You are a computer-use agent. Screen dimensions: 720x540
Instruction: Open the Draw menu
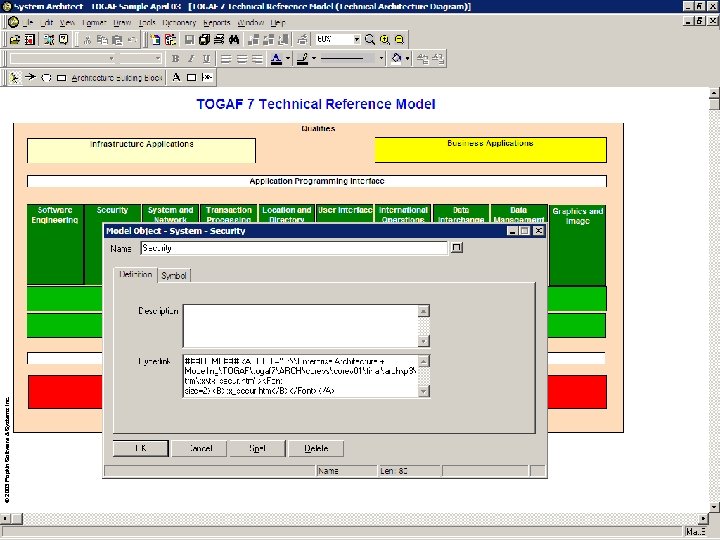[122, 22]
